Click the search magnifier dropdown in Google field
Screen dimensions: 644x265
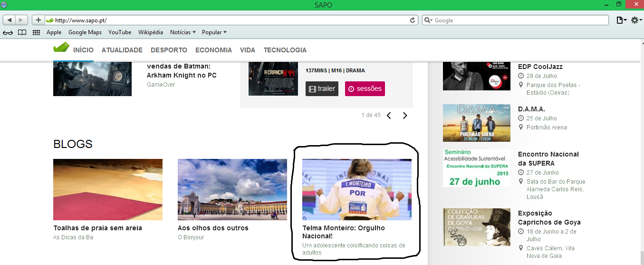tap(428, 20)
